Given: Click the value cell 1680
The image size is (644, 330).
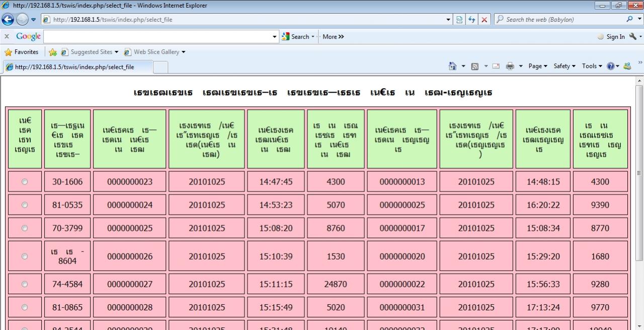Looking at the screenshot, I should coord(600,256).
